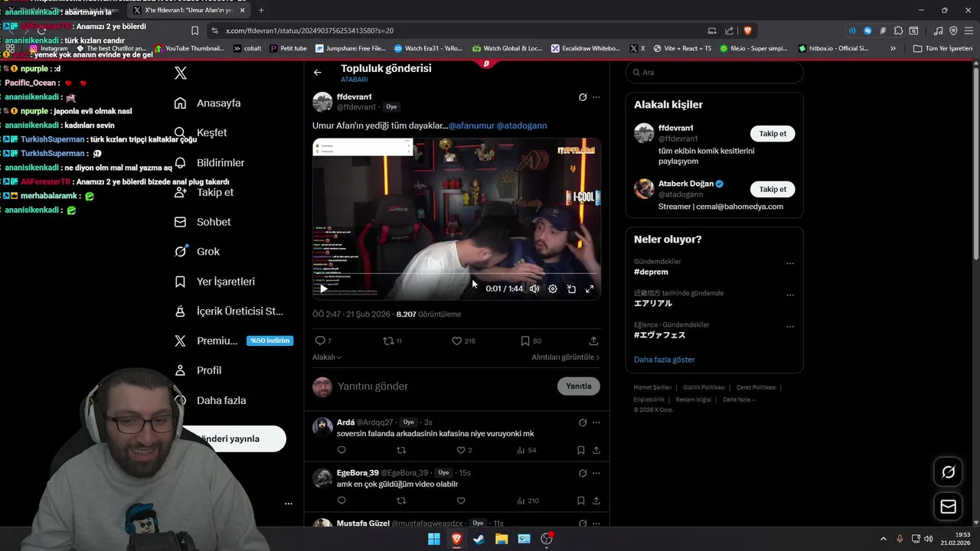Share ffdevran1's post with the upload icon
Viewport: 980px width, 551px height.
tap(593, 341)
